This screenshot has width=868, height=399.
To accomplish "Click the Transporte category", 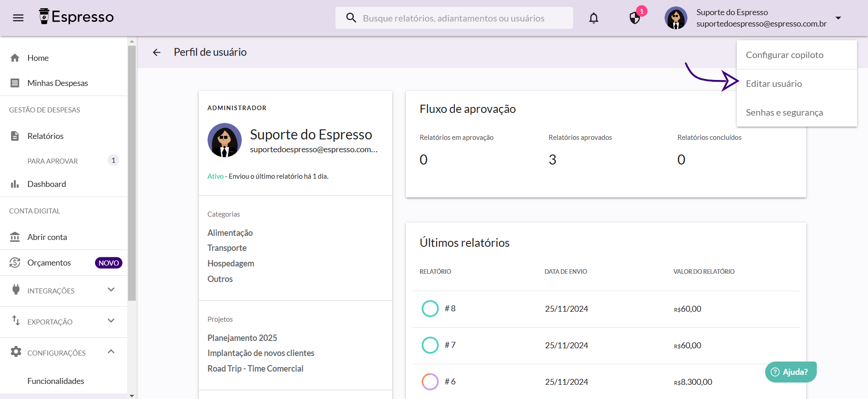I will click(x=227, y=248).
